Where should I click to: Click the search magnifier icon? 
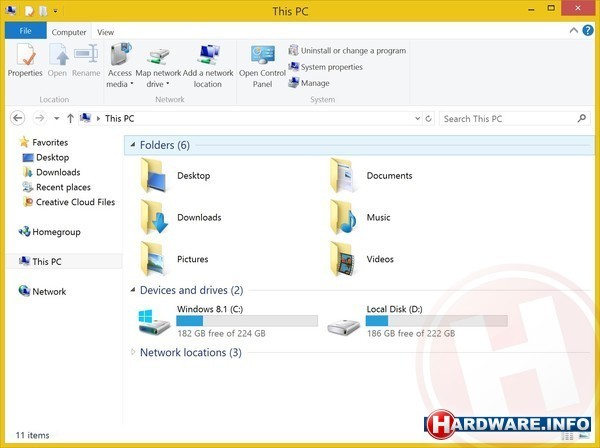point(582,119)
